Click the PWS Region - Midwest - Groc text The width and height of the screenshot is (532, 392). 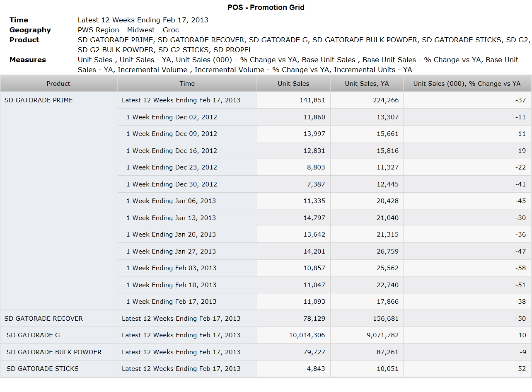tap(128, 30)
